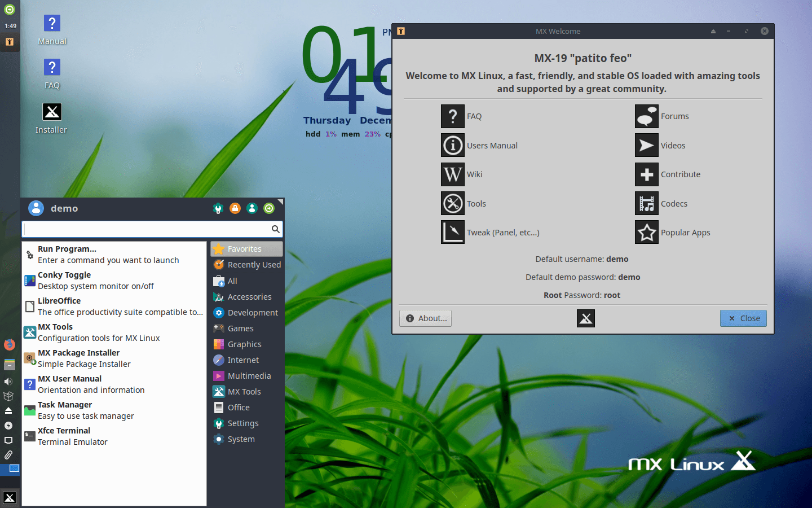This screenshot has width=812, height=508.
Task: Select the MX Welcome taskbar item in the panel
Action: [x=10, y=42]
